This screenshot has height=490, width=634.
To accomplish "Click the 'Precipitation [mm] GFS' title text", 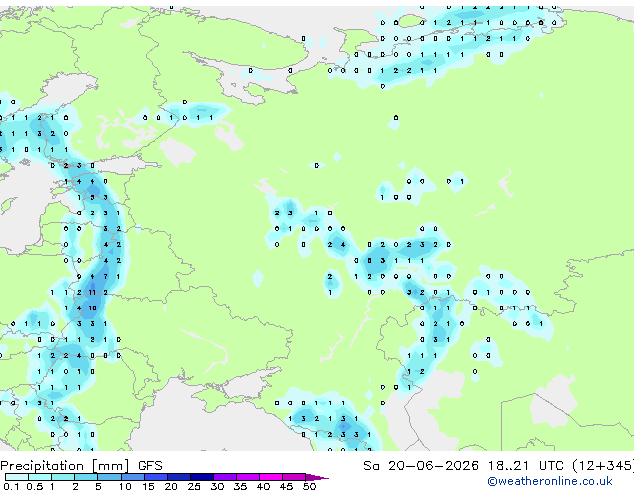I will point(81,466).
